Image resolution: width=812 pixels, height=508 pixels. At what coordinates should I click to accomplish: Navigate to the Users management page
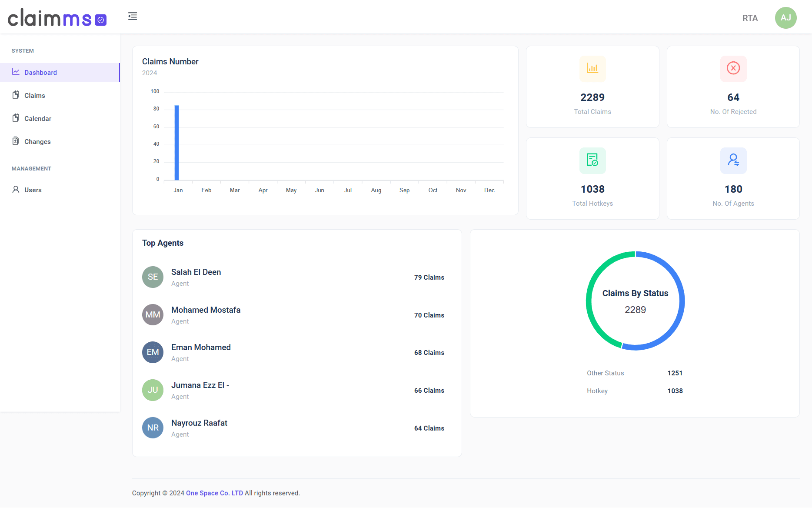pyautogui.click(x=33, y=190)
